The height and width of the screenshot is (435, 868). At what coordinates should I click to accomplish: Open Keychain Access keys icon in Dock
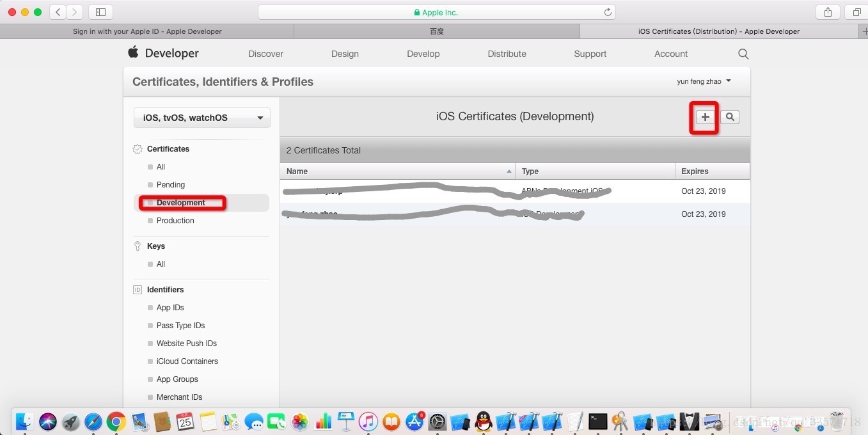tap(620, 421)
